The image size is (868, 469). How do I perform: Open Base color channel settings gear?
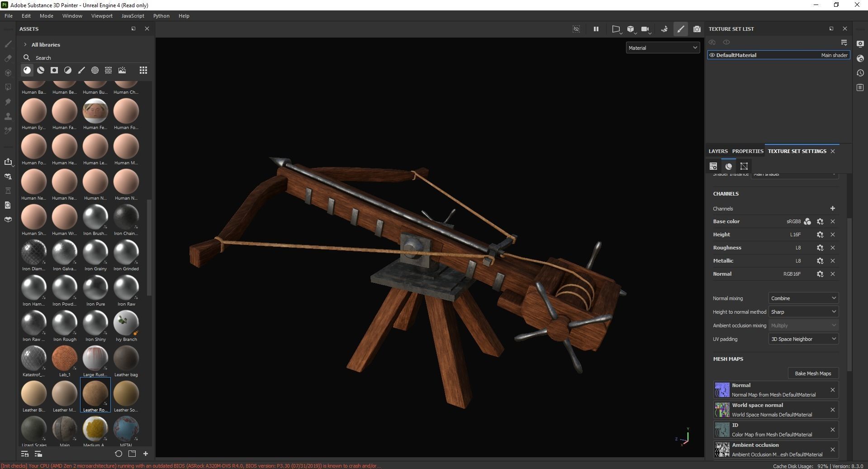[x=820, y=221]
